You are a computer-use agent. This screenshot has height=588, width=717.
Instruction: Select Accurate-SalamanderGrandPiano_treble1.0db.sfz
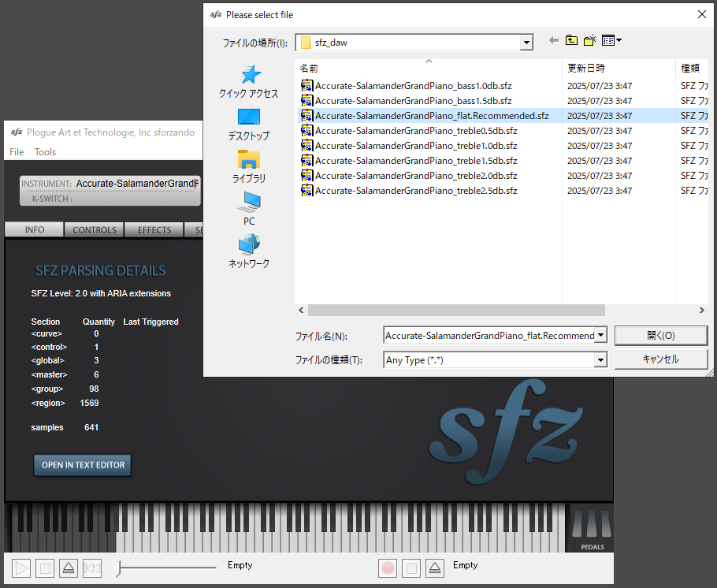(416, 146)
